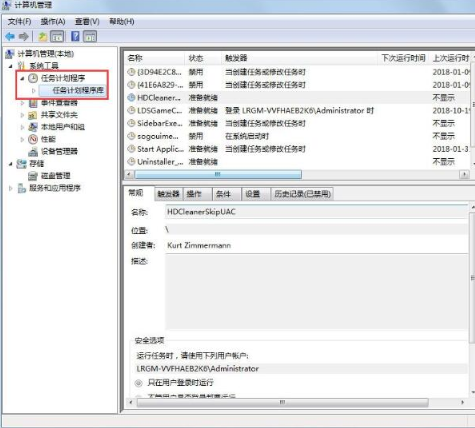The height and width of the screenshot is (428, 475).
Task: Switch to the 触发器 tab
Action: click(168, 194)
